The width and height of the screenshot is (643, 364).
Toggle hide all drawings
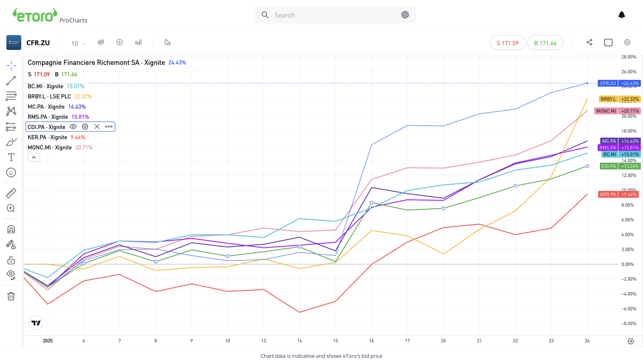click(x=11, y=275)
